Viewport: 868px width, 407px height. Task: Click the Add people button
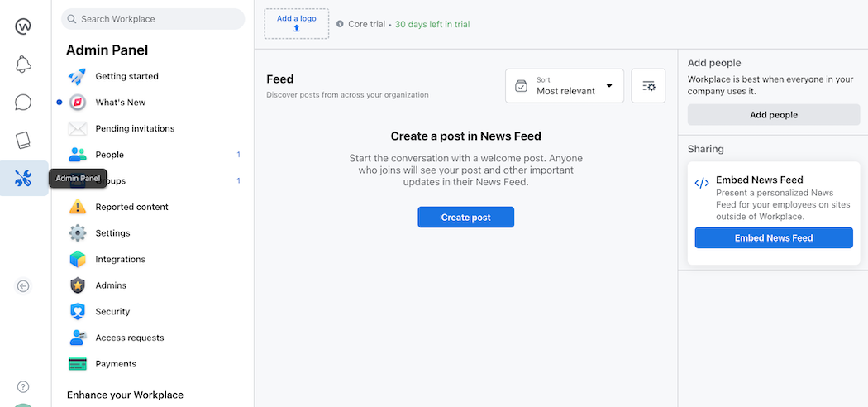[x=773, y=115]
